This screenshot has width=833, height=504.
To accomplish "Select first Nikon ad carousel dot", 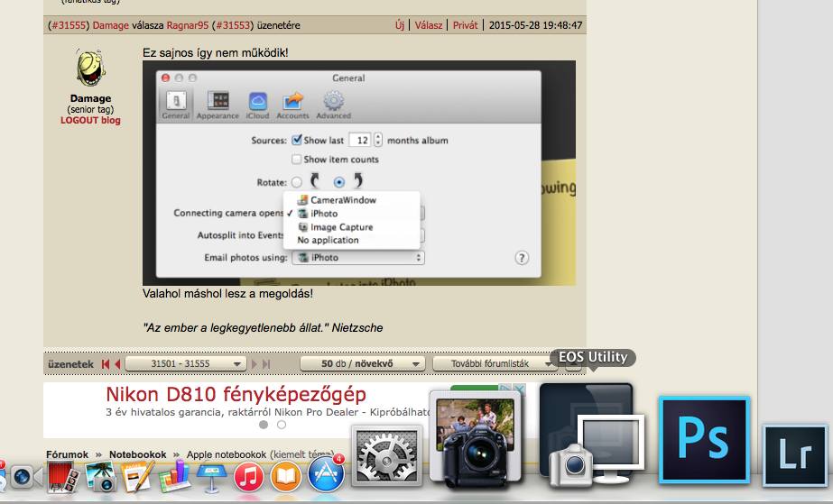I will pos(264,425).
